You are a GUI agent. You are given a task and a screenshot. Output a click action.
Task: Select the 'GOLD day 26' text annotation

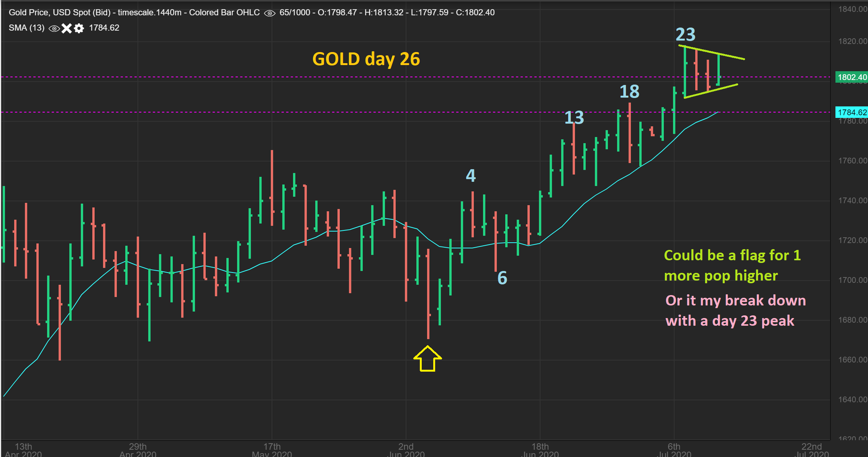tap(366, 59)
